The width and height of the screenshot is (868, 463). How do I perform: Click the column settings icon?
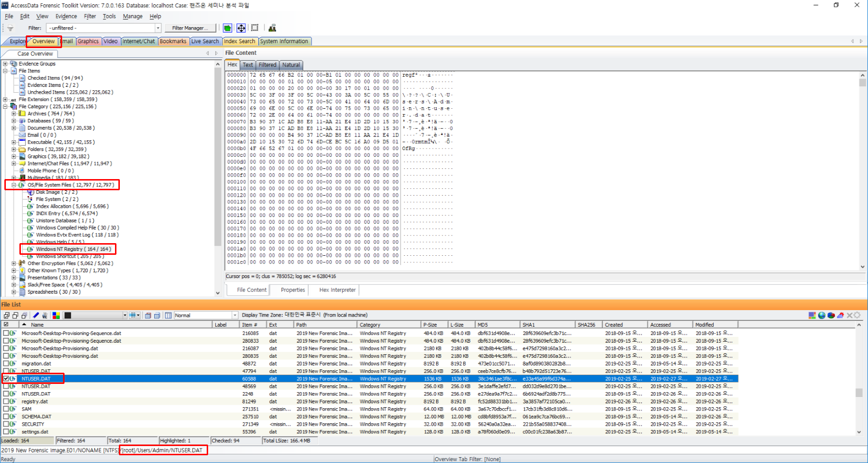tap(168, 315)
